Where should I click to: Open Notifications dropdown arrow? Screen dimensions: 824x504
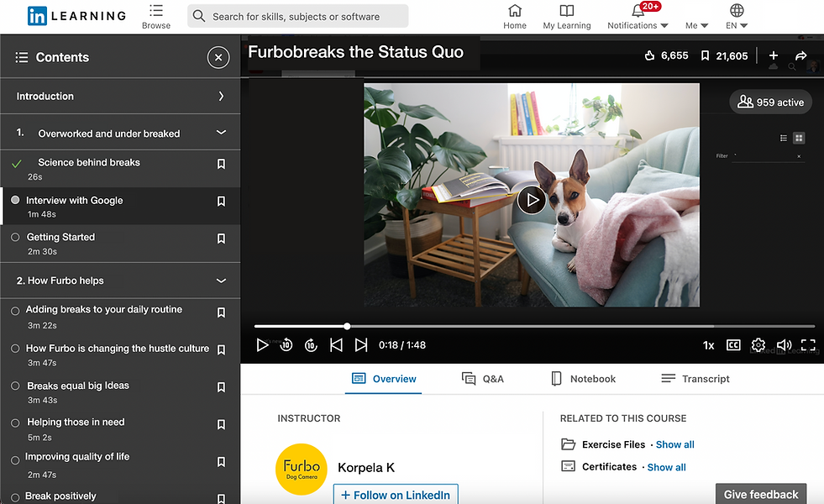(x=664, y=26)
